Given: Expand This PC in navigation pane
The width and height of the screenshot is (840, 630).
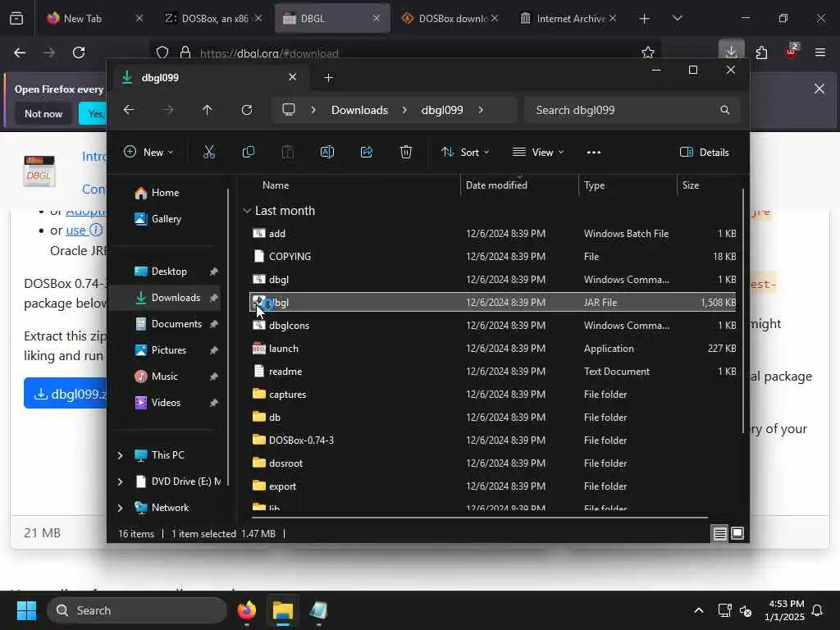Looking at the screenshot, I should pyautogui.click(x=120, y=455).
